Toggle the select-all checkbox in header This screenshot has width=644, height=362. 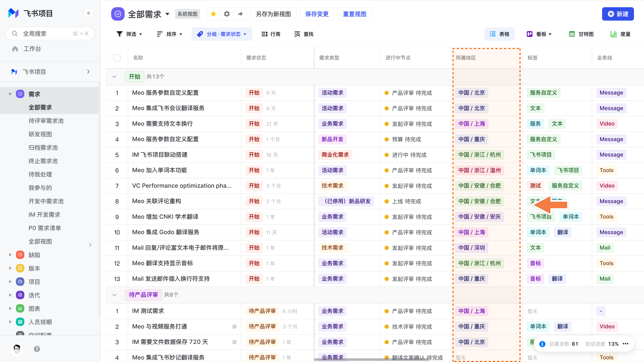coord(117,58)
